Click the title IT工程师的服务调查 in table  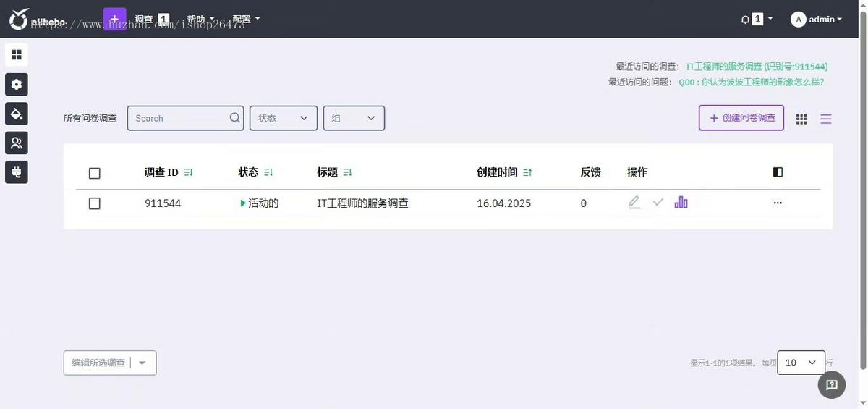pos(362,203)
